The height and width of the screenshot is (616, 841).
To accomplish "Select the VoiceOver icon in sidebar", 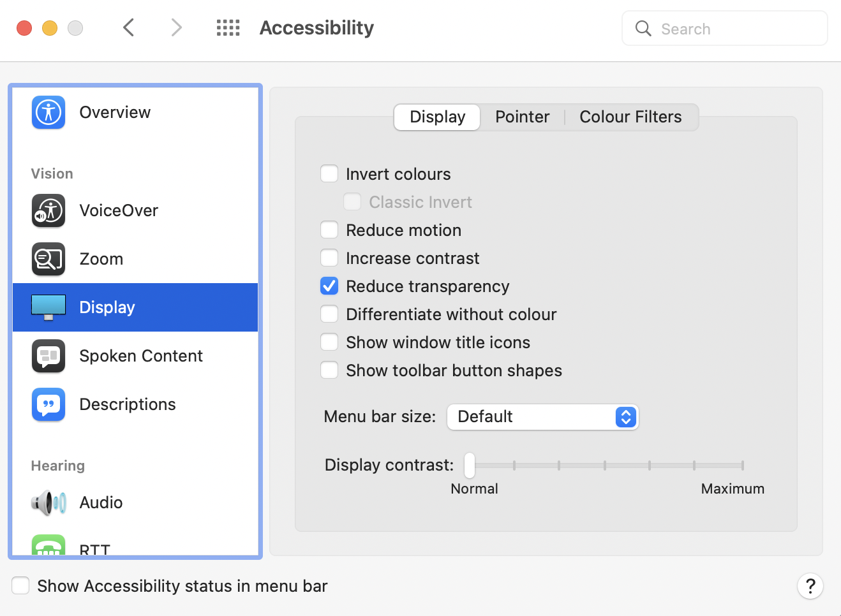I will point(48,210).
